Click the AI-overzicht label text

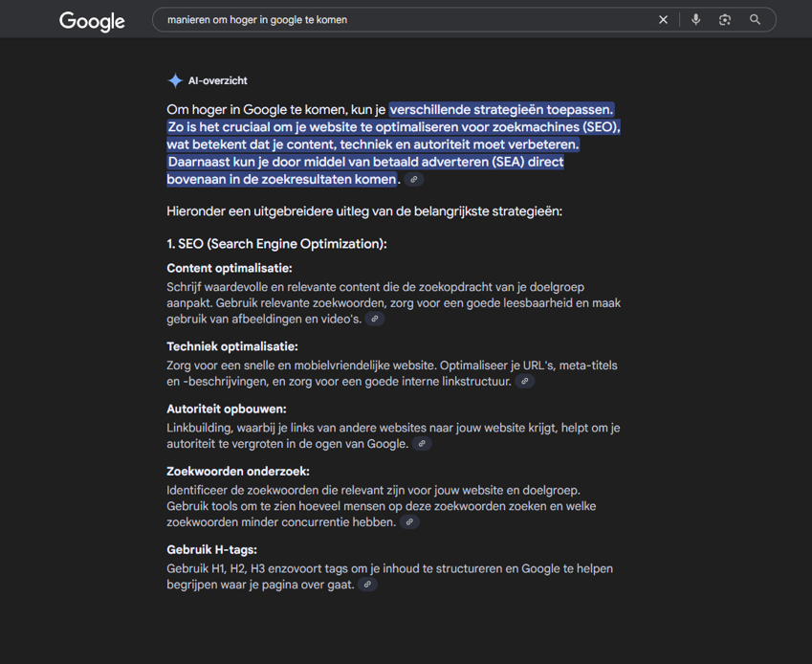(216, 80)
